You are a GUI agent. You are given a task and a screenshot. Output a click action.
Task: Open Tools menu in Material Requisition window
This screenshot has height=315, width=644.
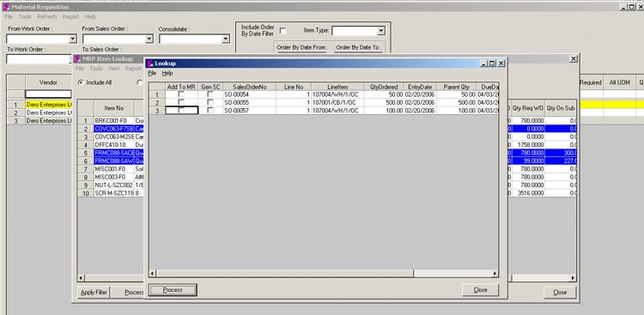click(x=25, y=17)
